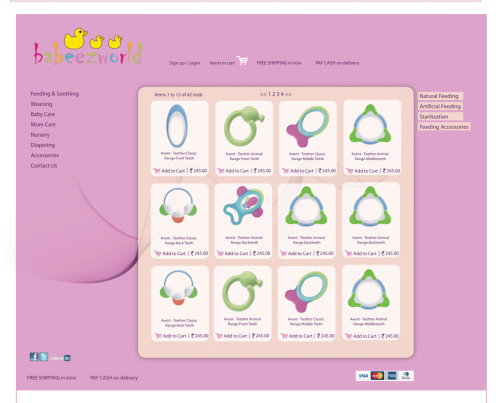500x403 pixels.
Task: Open the Facebook icon in the footer
Action: click(x=34, y=357)
